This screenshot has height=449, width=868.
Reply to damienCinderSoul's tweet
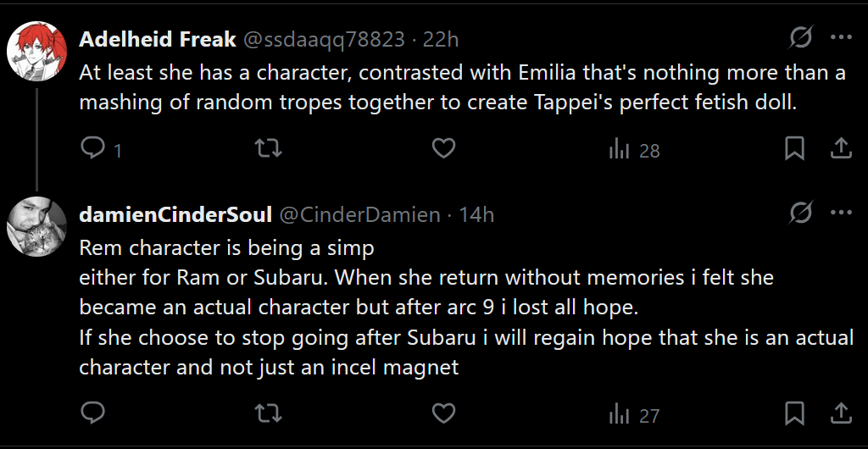click(x=92, y=413)
